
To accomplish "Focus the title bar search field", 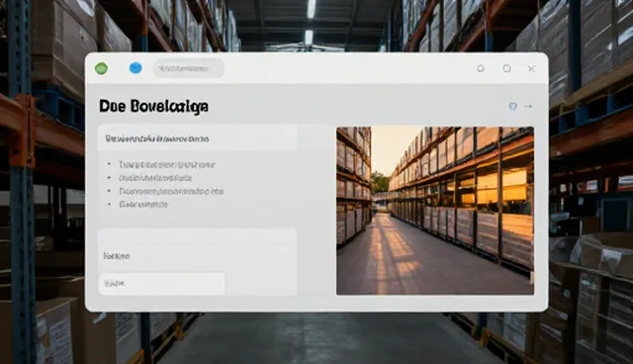I will (188, 68).
